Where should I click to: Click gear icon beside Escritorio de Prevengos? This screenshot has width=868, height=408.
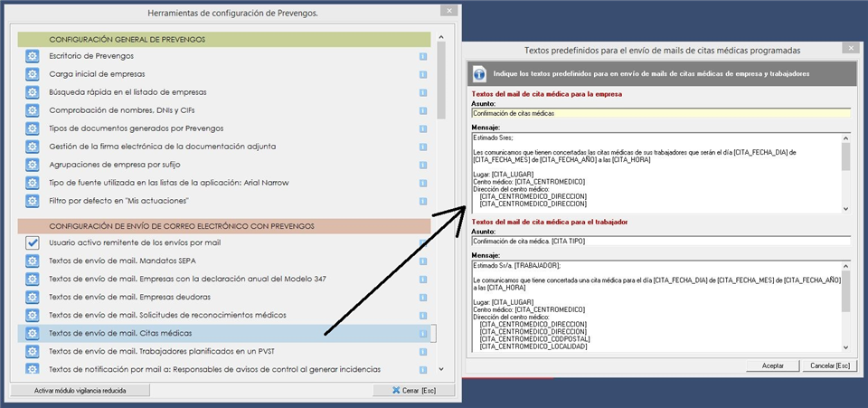(33, 56)
